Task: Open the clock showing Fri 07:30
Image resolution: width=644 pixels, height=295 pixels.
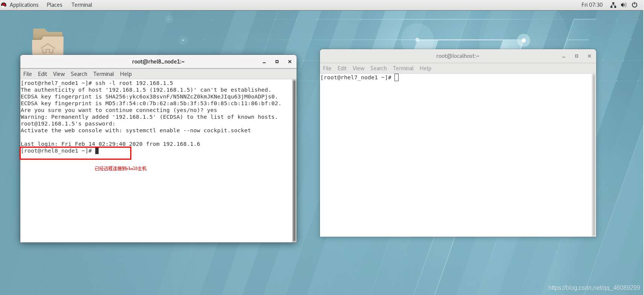Action: tap(592, 5)
